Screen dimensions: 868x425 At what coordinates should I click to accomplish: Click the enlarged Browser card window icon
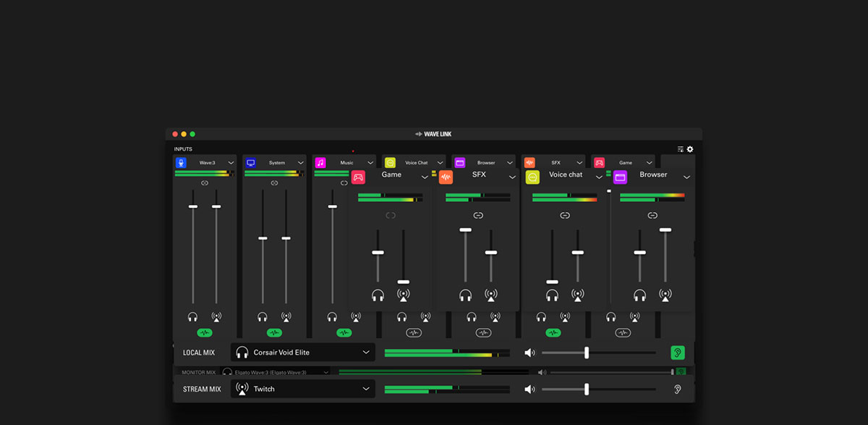click(x=621, y=177)
